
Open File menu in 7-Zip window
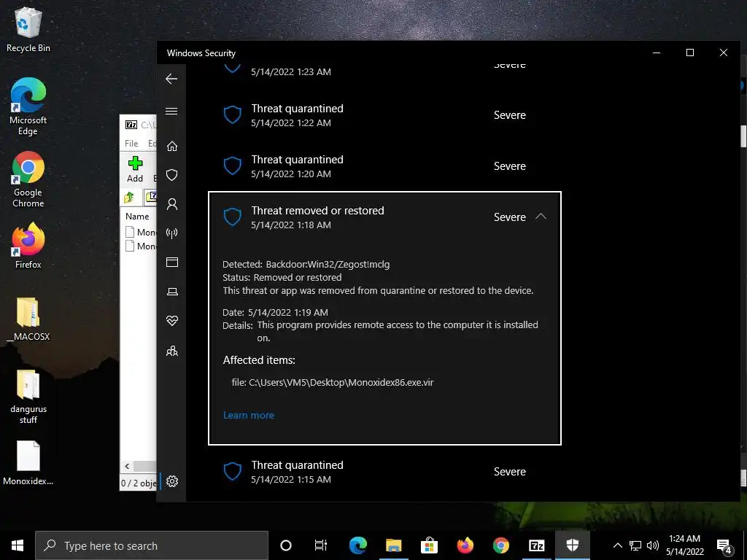click(x=131, y=144)
